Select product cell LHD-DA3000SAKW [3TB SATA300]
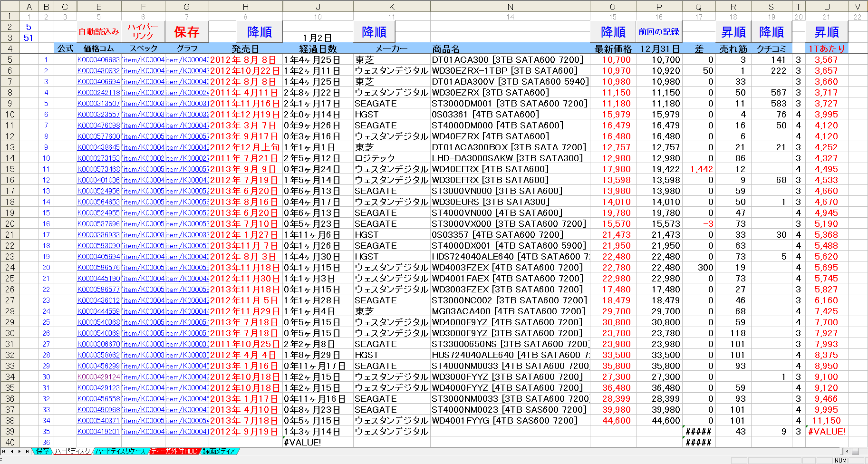The image size is (868, 464). point(510,158)
